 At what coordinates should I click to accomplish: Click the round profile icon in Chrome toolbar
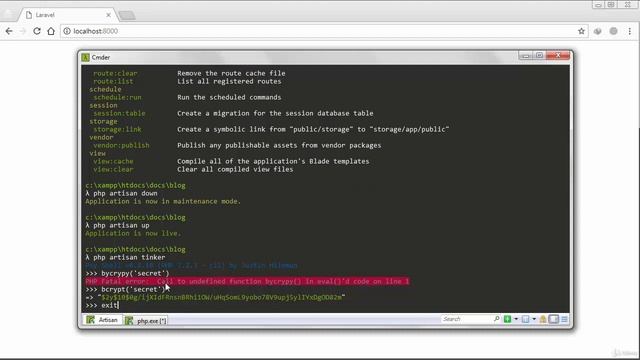click(x=613, y=31)
